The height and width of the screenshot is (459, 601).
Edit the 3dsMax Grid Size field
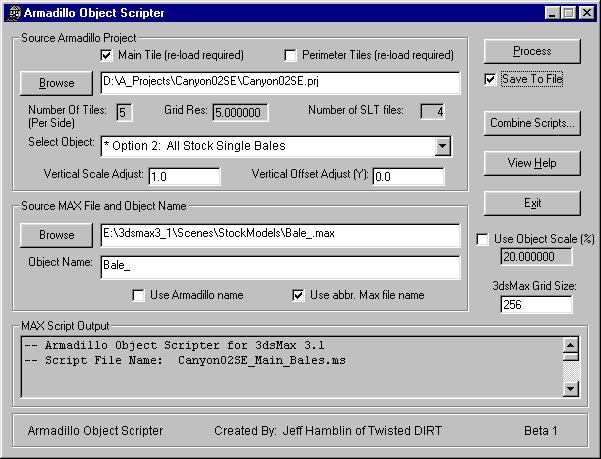click(536, 304)
